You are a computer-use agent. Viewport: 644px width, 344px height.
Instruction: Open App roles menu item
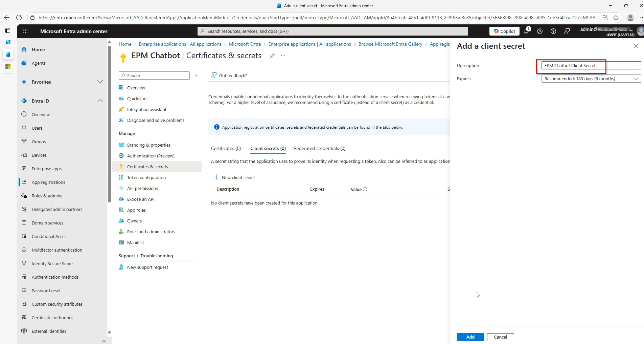[136, 210]
